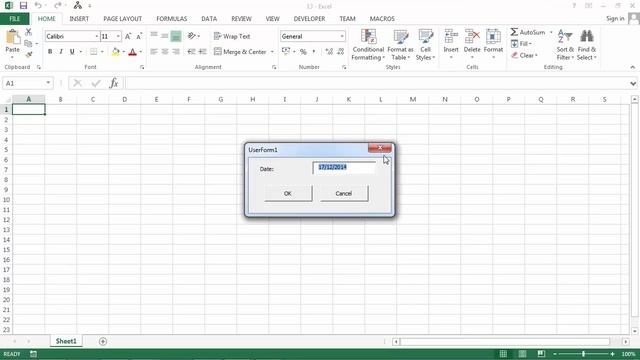Click Sign in link

(x=615, y=18)
